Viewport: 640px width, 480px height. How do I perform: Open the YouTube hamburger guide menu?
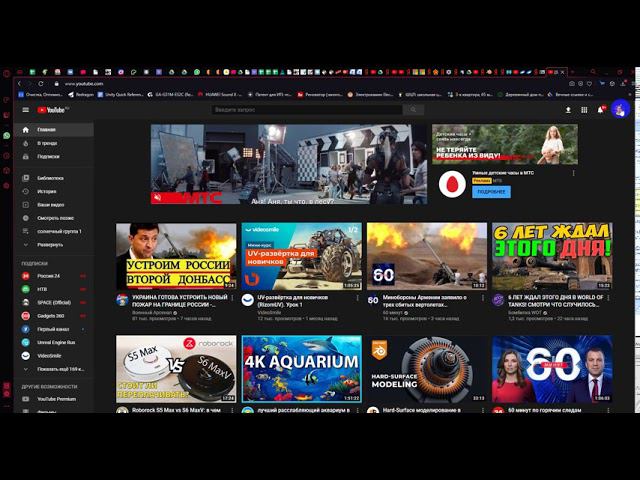[x=26, y=110]
